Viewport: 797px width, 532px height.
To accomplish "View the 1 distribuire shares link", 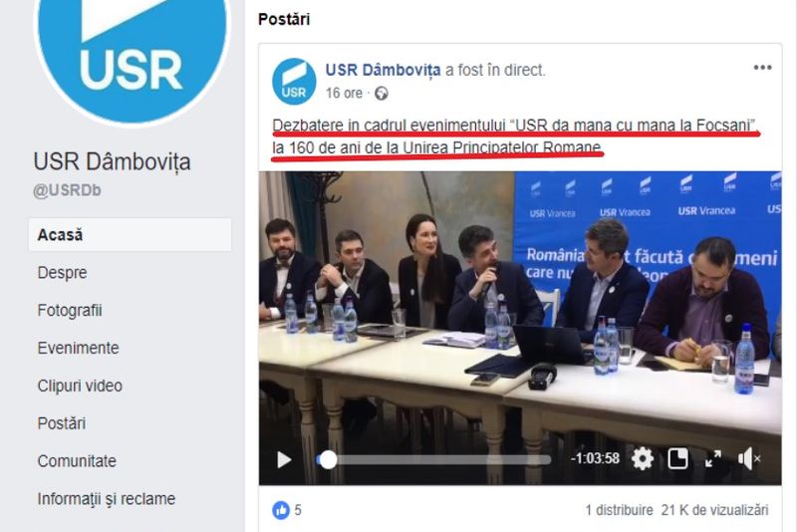I will tap(619, 510).
